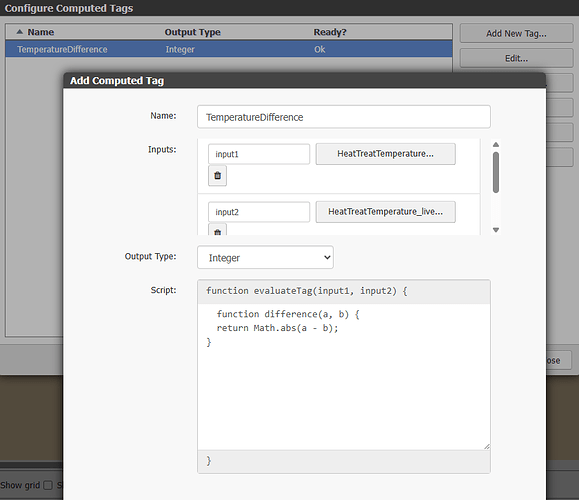The width and height of the screenshot is (579, 500).
Task: Delete input1 with its trash icon
Action: pos(217,175)
